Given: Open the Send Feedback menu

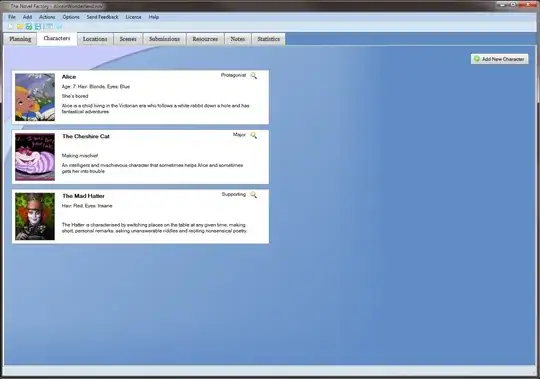Looking at the screenshot, I should [102, 17].
